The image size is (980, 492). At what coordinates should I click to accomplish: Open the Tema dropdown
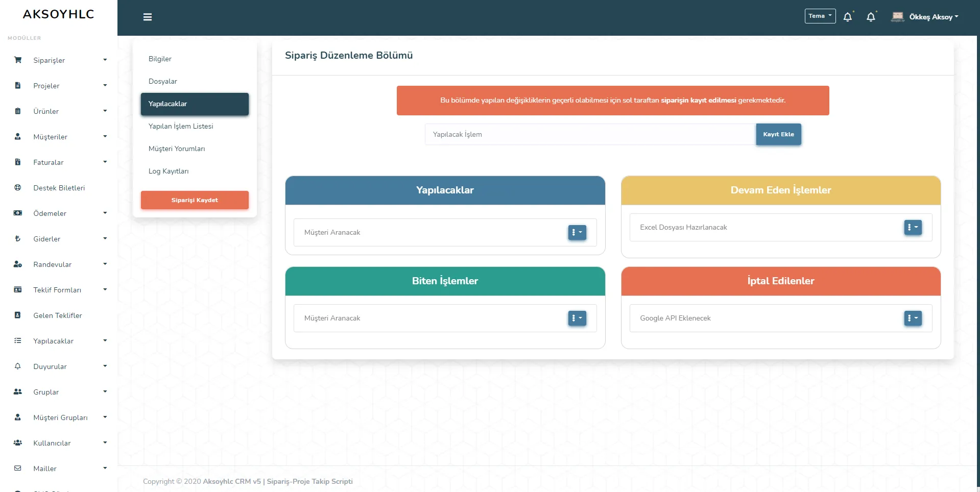click(x=820, y=16)
